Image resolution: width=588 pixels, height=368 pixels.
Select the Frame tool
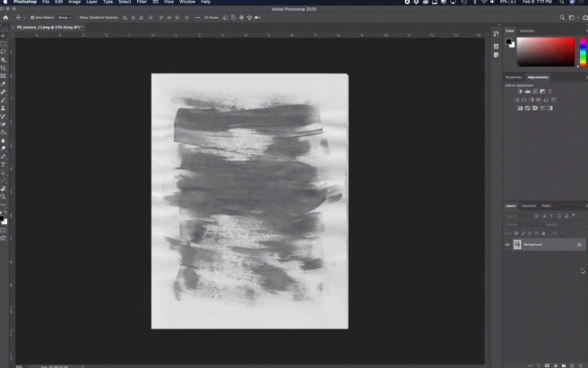coord(3,76)
